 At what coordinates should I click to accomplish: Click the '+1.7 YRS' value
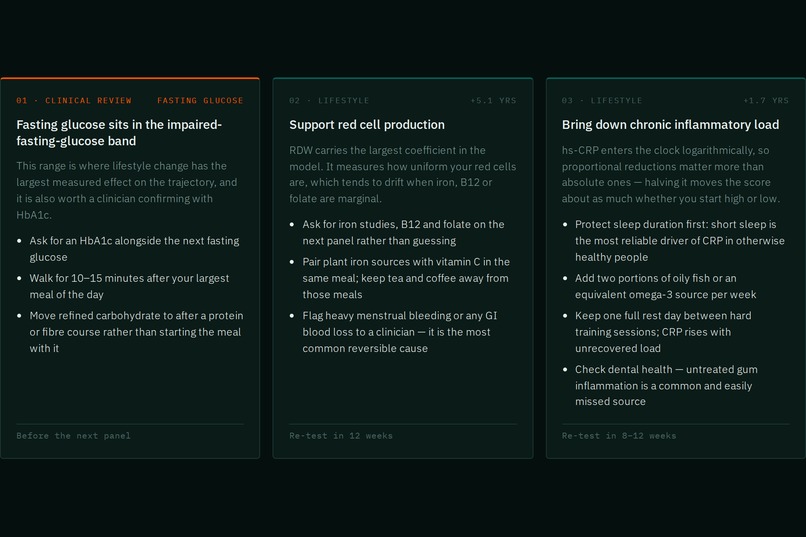[x=766, y=101]
